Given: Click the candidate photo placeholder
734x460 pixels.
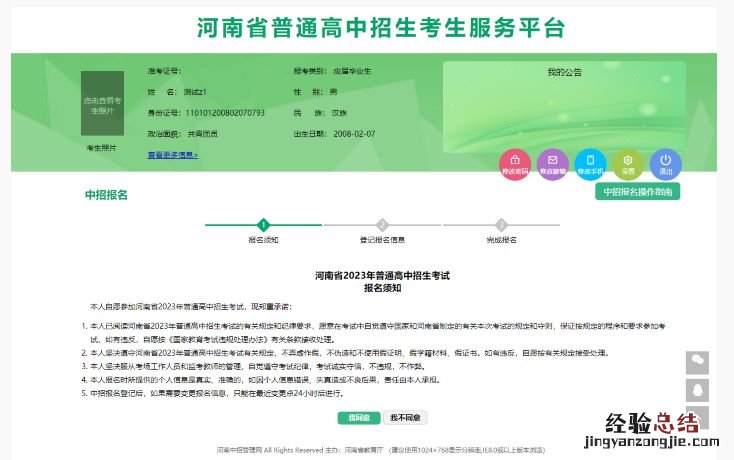Looking at the screenshot, I should pos(102,103).
